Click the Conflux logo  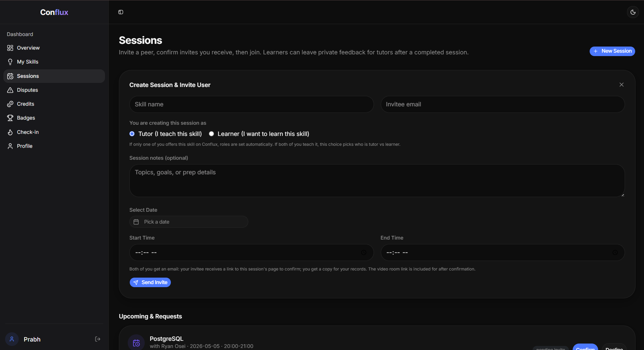click(54, 12)
